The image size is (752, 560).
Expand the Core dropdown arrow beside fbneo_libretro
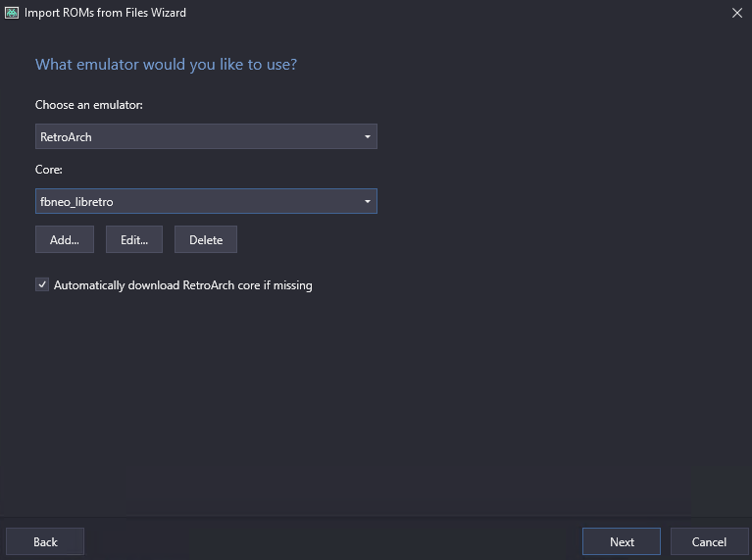tap(368, 202)
